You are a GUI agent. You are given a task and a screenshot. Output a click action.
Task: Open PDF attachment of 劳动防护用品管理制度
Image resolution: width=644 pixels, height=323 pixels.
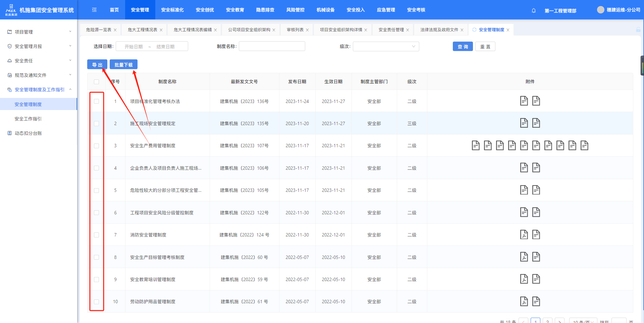point(524,301)
